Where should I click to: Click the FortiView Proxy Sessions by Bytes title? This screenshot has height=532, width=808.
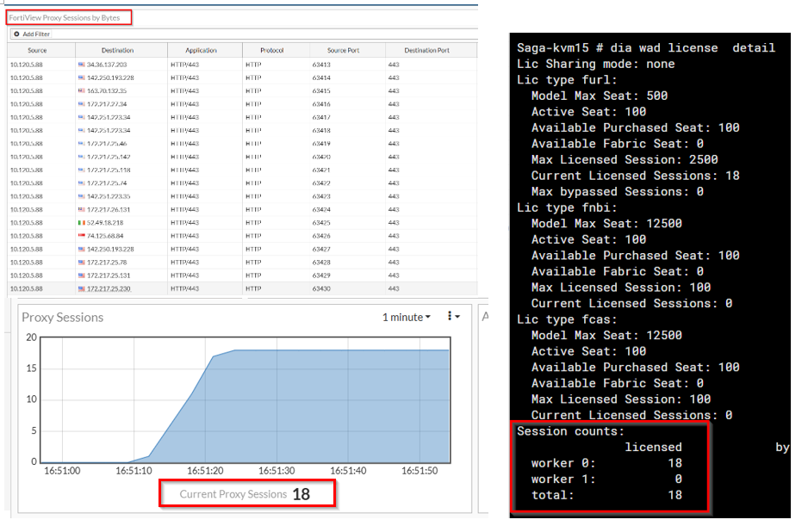(x=65, y=18)
